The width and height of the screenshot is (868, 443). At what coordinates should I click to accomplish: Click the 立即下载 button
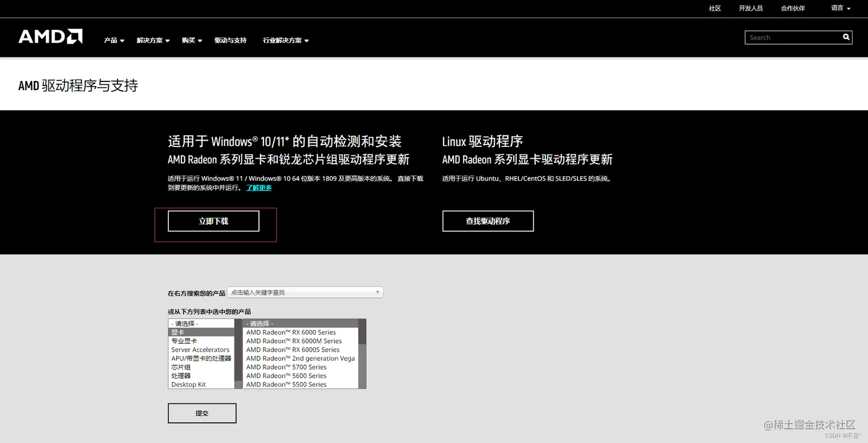click(214, 221)
